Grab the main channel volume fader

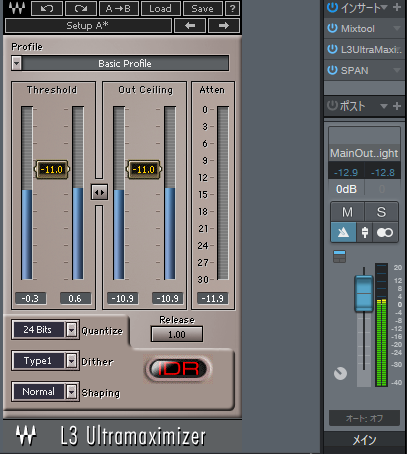coord(364,293)
